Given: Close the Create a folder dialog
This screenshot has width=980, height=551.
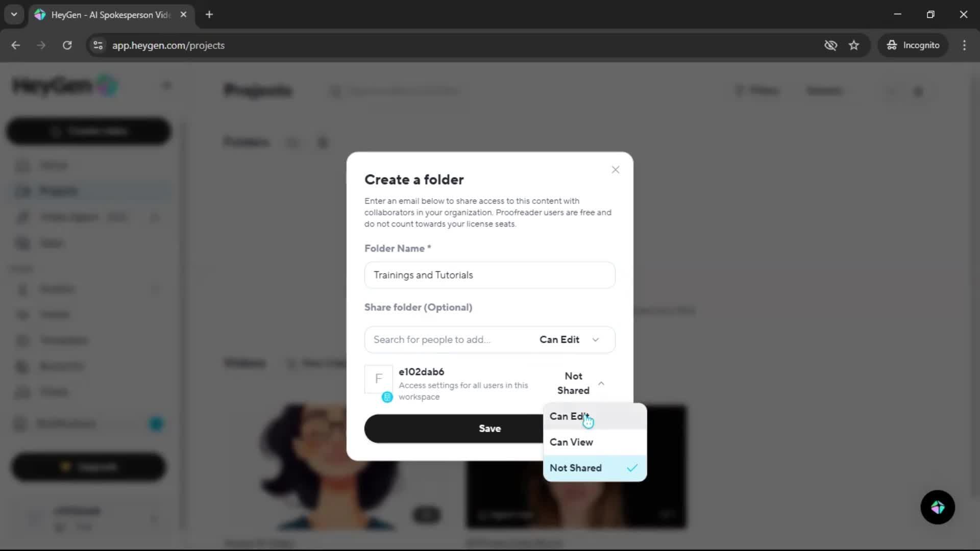Looking at the screenshot, I should click(615, 170).
